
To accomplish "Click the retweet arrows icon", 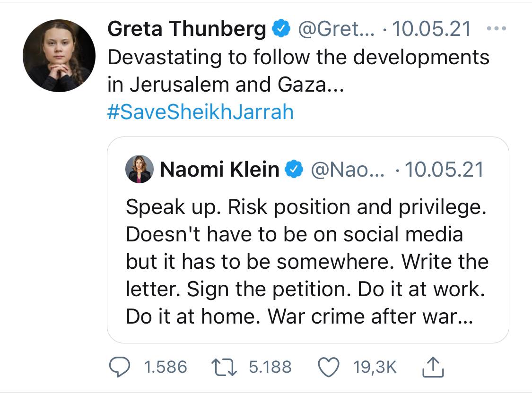I will click(x=224, y=368).
